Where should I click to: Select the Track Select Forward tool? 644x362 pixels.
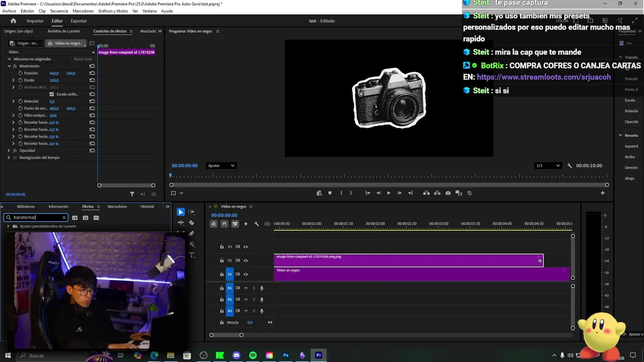point(191,212)
